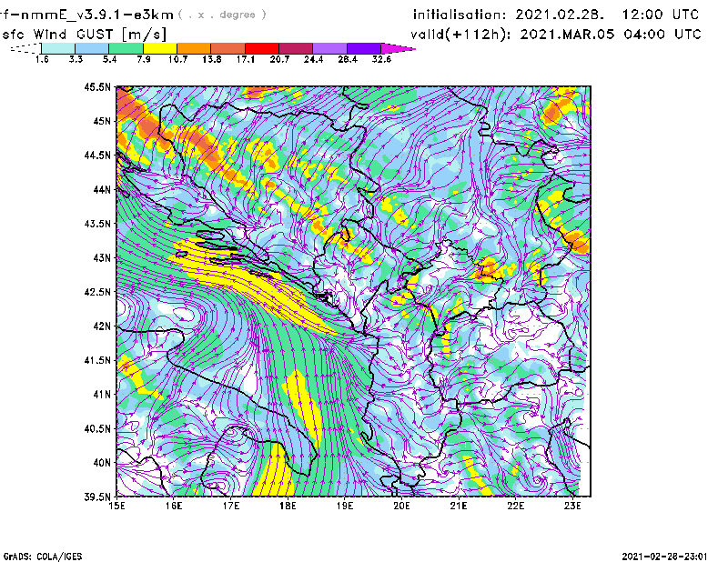This screenshot has width=728, height=562.
Task: Click the '12:00 UTC' initialisation time
Action: tap(661, 15)
